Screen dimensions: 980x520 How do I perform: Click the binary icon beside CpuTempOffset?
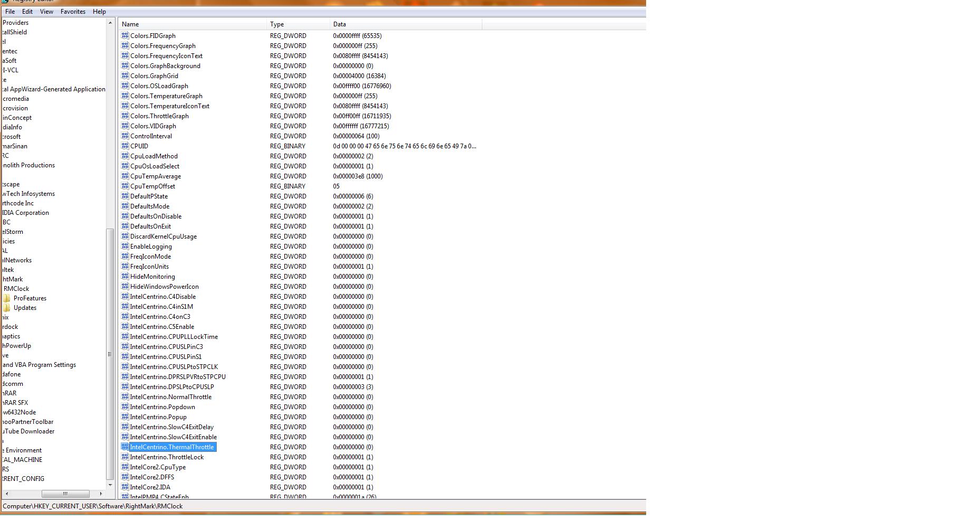125,186
